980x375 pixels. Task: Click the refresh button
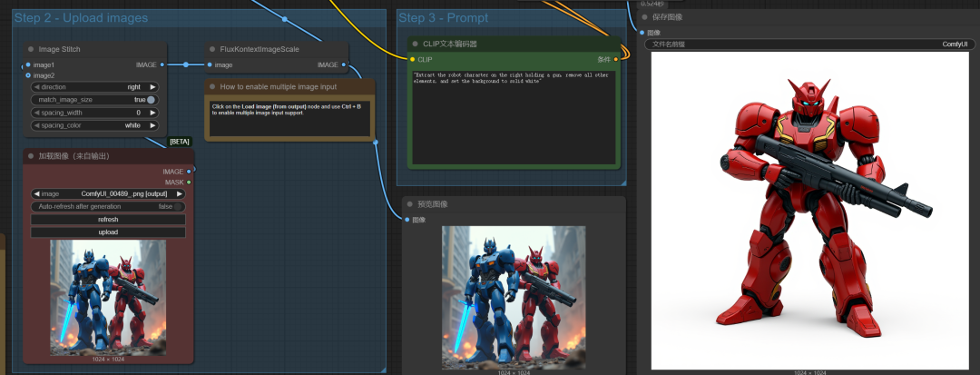[108, 220]
